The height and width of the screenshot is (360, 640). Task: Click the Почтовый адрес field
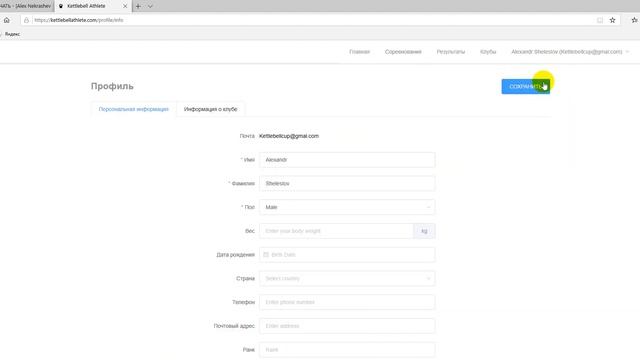[x=347, y=326]
